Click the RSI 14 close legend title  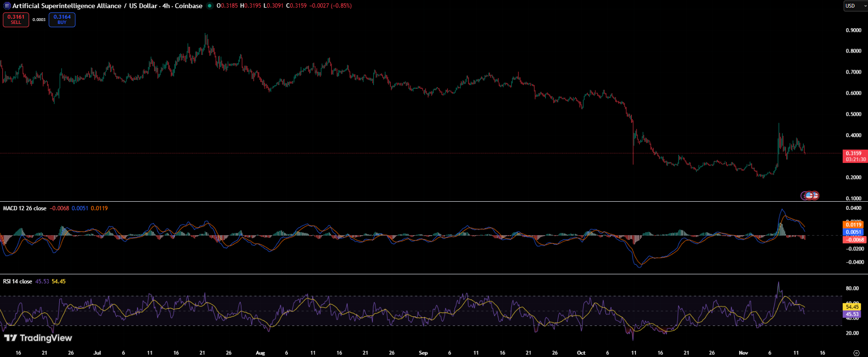pyautogui.click(x=18, y=281)
